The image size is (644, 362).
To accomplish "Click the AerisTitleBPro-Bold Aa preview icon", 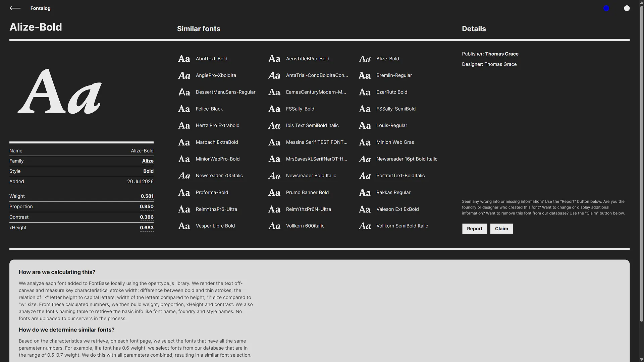I will [274, 59].
